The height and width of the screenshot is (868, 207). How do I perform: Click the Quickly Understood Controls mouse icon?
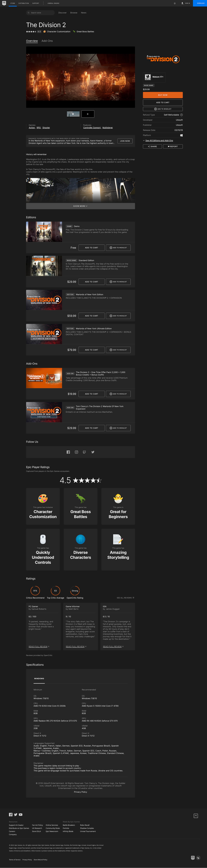43,539
